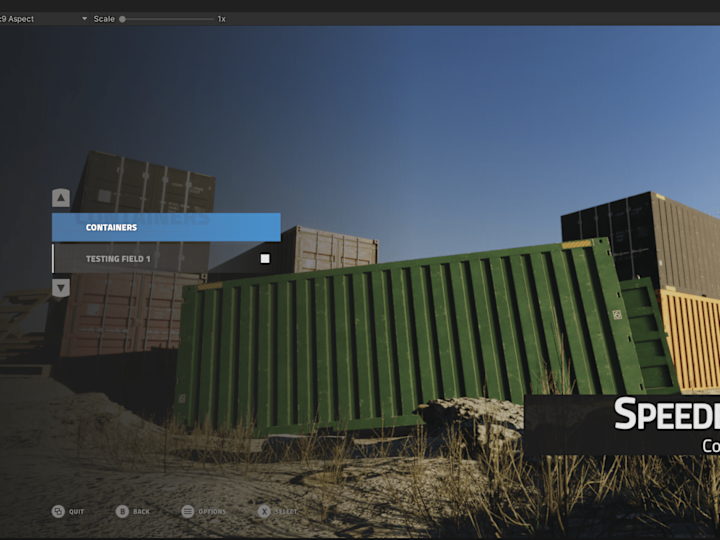Toggle the square checkbox on TESTING FIELD 1
The image size is (720, 540).
pos(265,259)
